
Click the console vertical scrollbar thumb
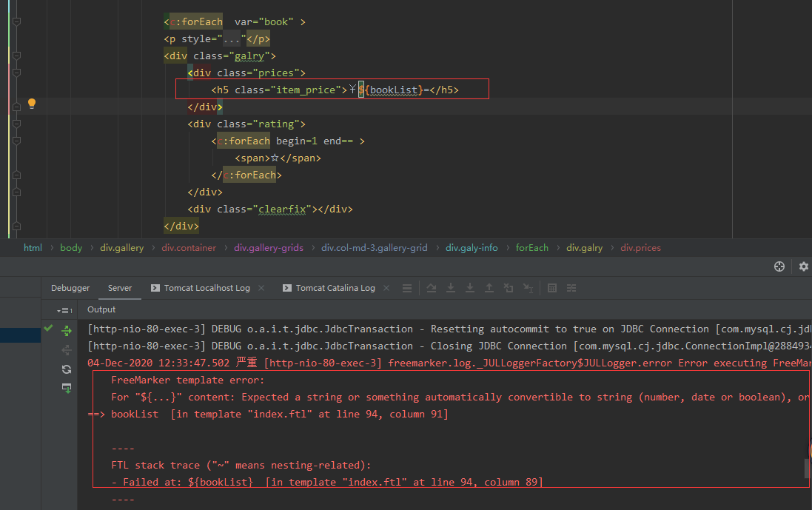pyautogui.click(x=808, y=468)
